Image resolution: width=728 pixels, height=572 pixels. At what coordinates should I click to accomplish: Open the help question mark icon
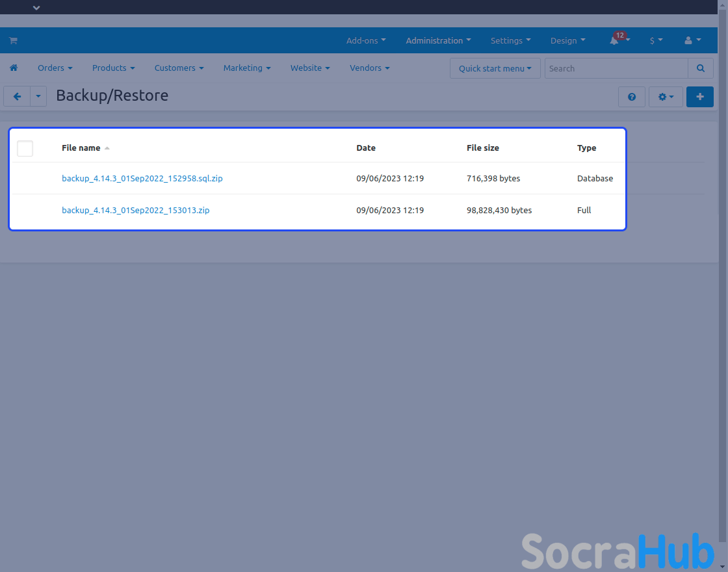click(x=631, y=97)
